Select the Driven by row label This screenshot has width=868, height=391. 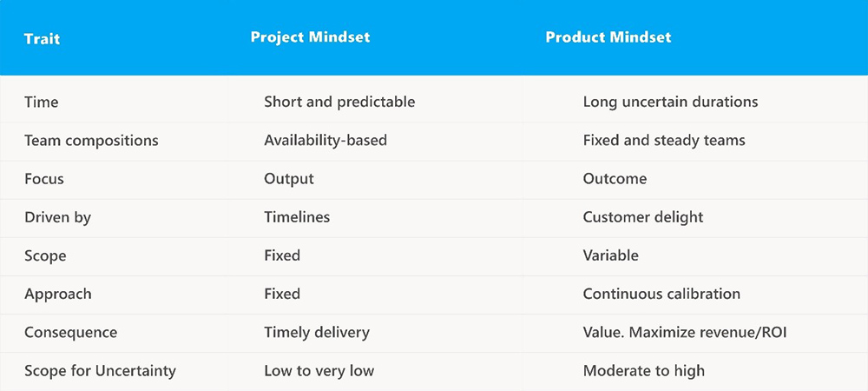point(57,217)
